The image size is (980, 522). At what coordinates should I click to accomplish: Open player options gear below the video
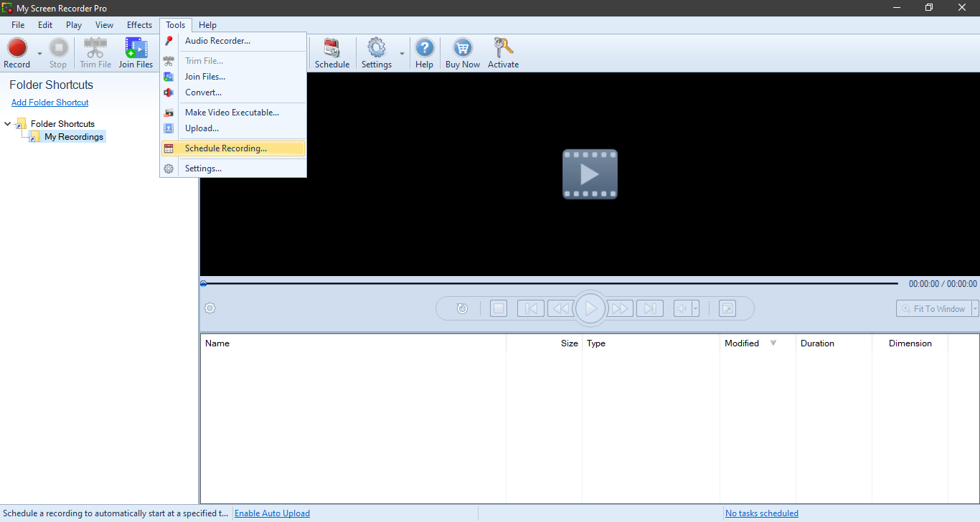coord(209,308)
